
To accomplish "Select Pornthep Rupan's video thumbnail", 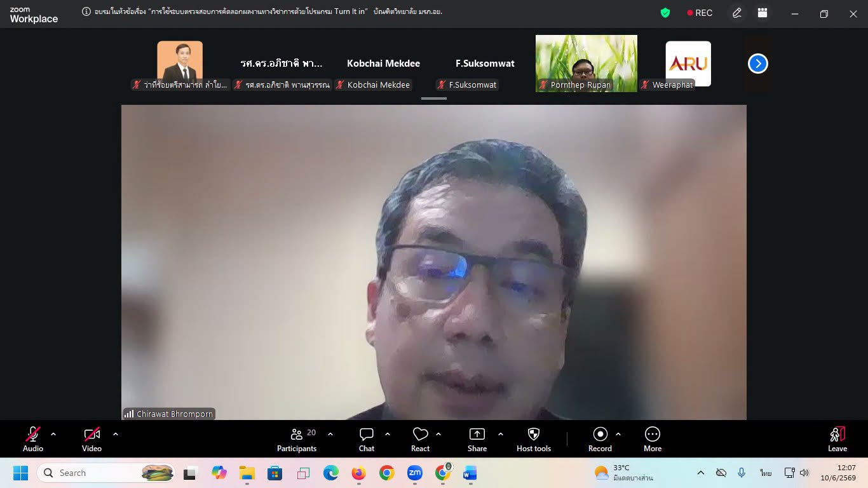I will click(587, 64).
